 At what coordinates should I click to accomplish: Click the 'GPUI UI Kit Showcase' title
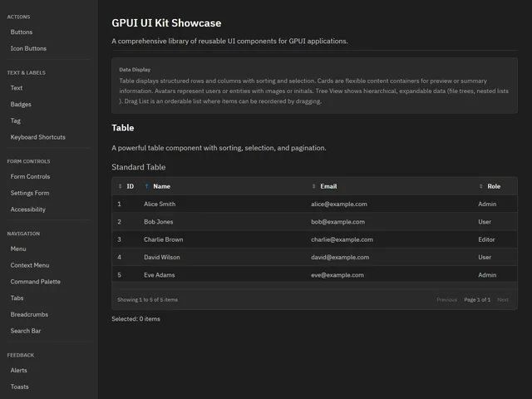point(166,23)
